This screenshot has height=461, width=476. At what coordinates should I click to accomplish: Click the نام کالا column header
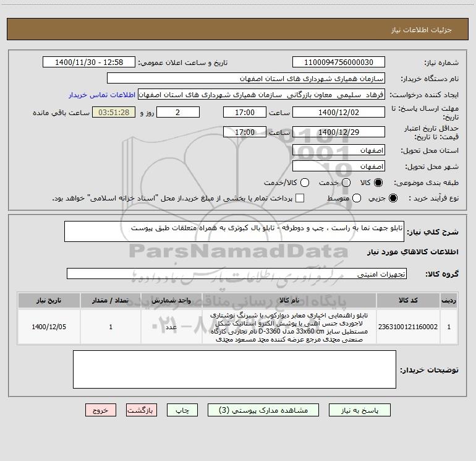click(289, 301)
